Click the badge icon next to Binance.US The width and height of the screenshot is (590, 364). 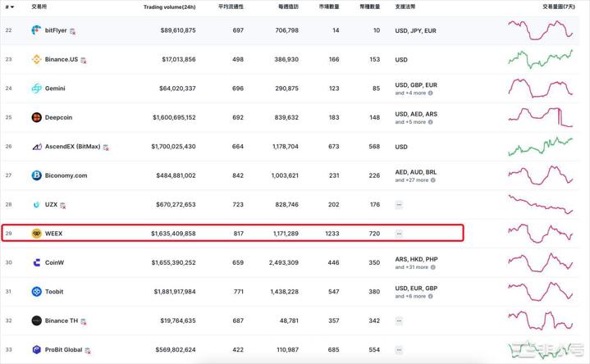[84, 60]
